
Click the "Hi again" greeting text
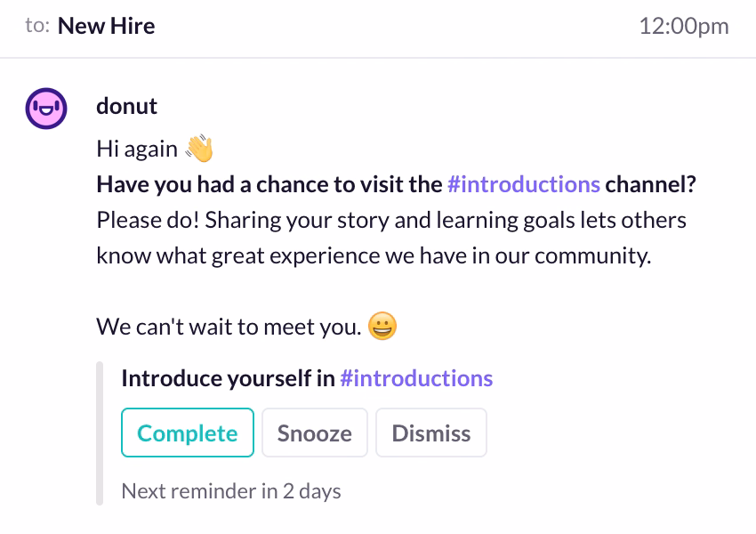click(137, 149)
